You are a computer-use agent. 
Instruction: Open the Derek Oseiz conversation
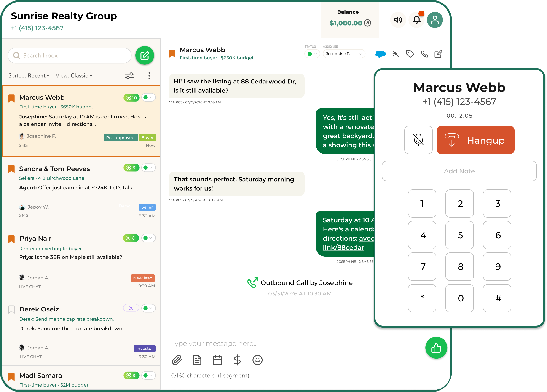click(81, 331)
